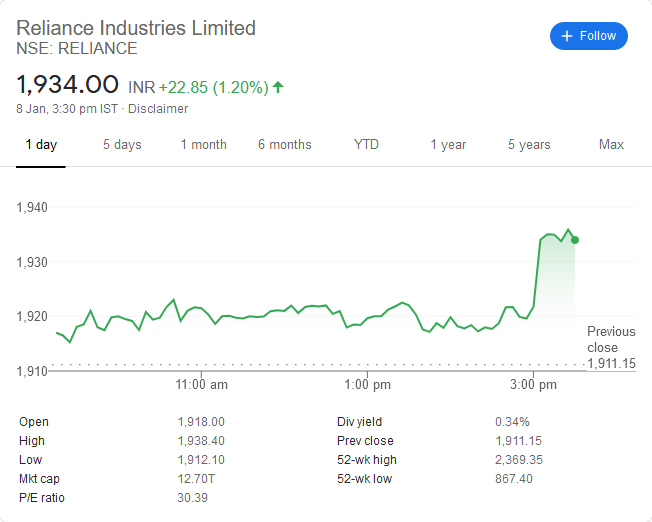This screenshot has height=522, width=652.
Task: Click the 11:00 am axis label
Action: click(202, 384)
